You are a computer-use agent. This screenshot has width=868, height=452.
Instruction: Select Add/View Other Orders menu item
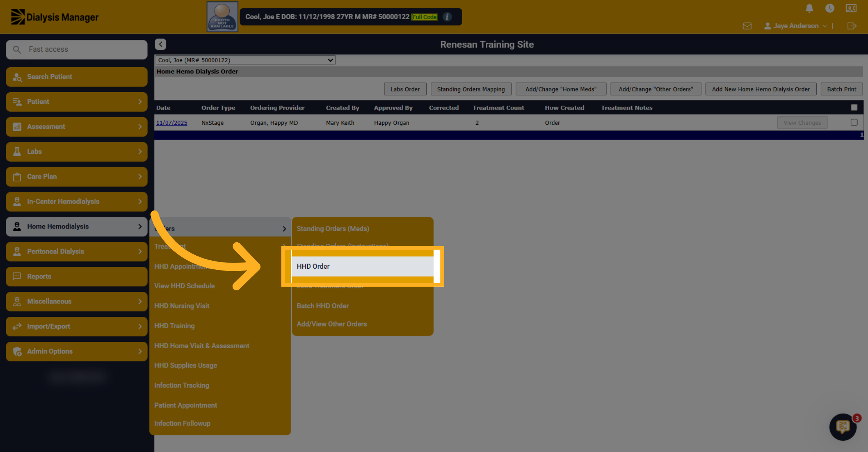[363, 324]
